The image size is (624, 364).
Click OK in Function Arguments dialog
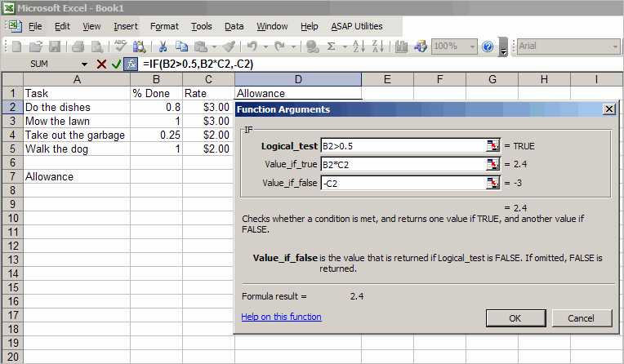click(515, 318)
